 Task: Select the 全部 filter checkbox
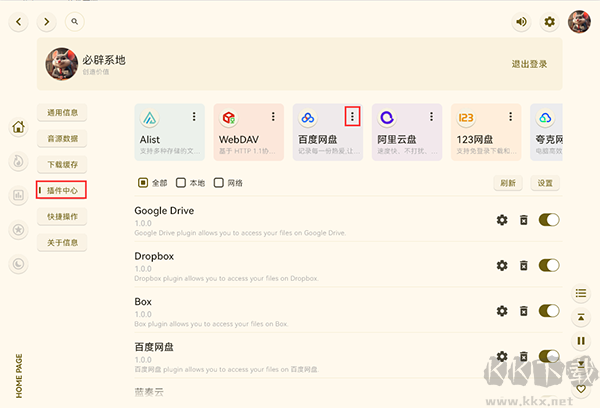point(143,183)
